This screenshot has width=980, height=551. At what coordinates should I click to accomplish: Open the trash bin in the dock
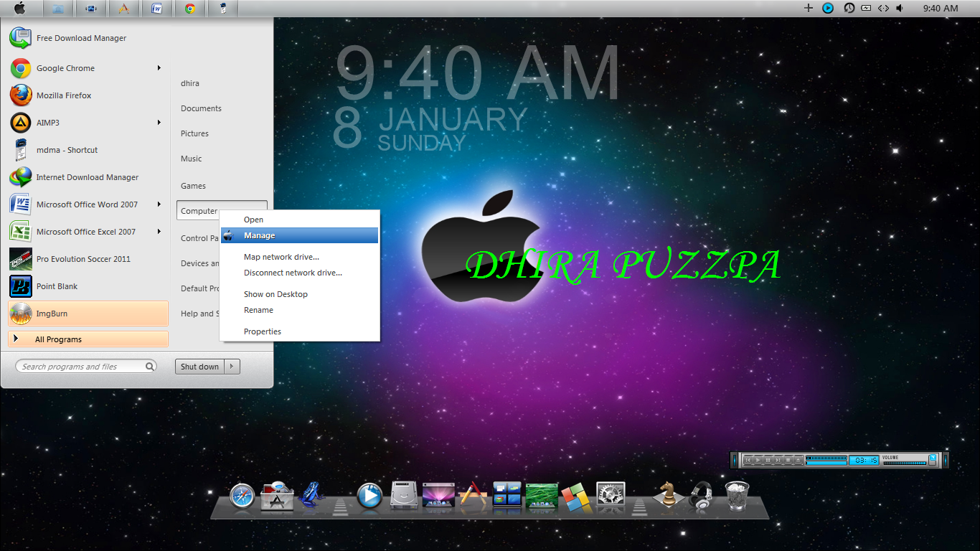pos(738,495)
